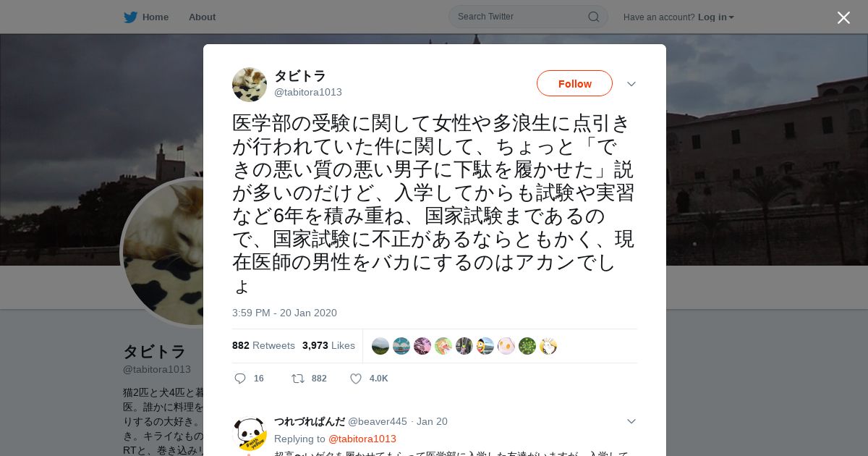Expand Log in dropdown caret
The width and height of the screenshot is (868, 456).
click(x=731, y=17)
